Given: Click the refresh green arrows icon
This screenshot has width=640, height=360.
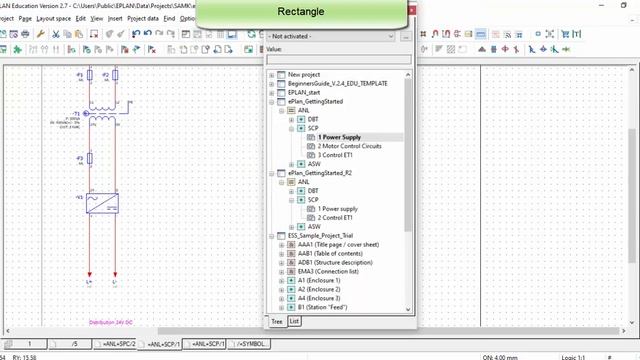Looking at the screenshot, I should coord(251,34).
